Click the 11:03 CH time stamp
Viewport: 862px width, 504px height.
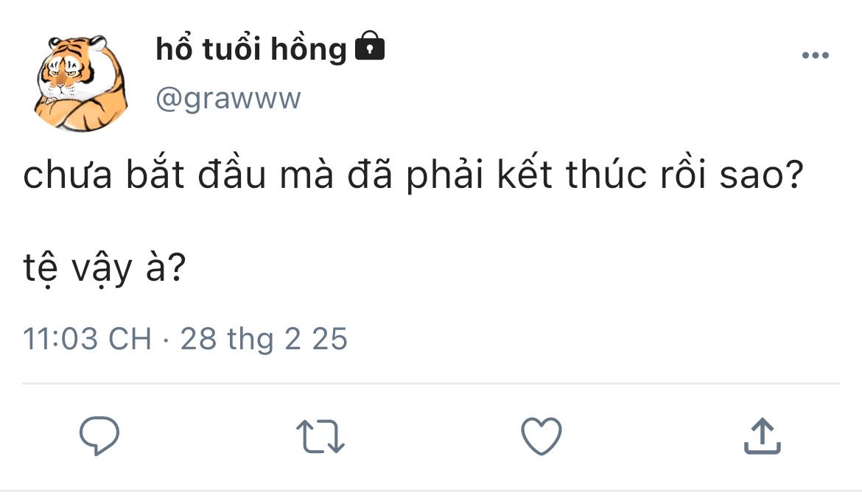(x=87, y=338)
